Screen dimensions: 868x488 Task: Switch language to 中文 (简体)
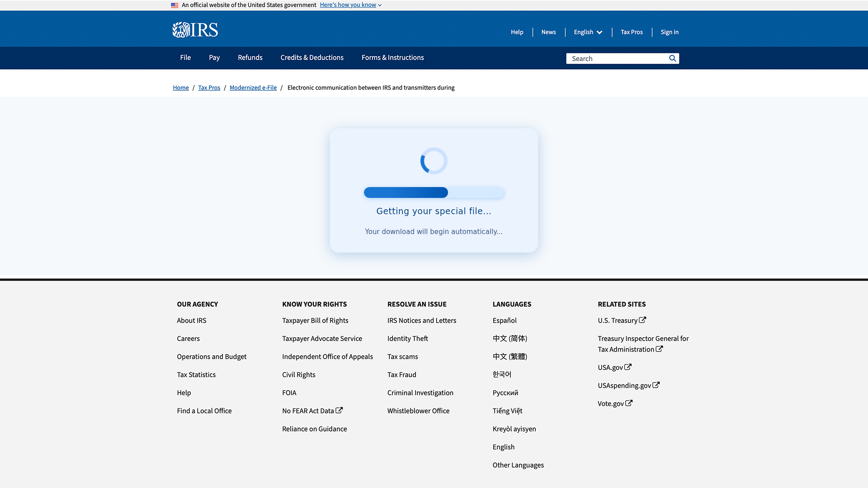510,338
